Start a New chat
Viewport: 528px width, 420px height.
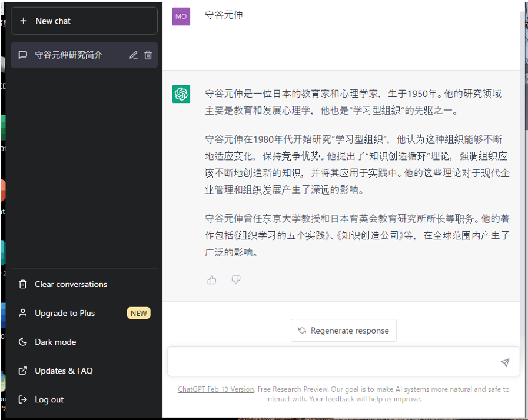coord(84,21)
